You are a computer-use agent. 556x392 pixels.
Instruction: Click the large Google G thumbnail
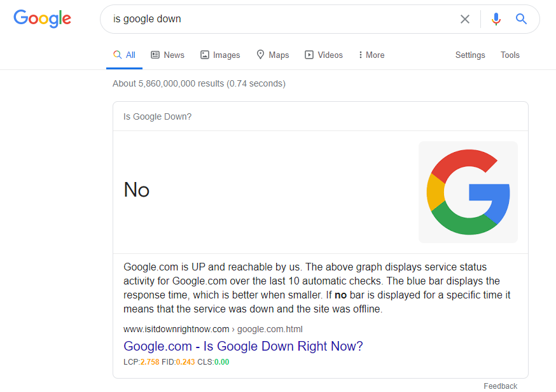(x=468, y=192)
